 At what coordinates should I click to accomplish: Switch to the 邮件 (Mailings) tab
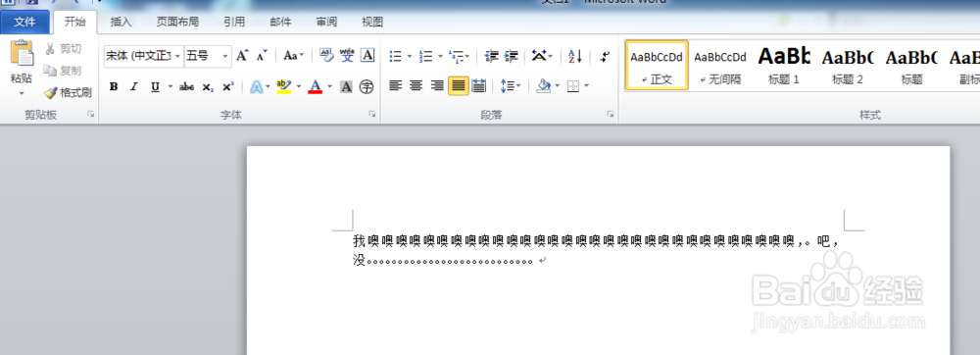280,22
